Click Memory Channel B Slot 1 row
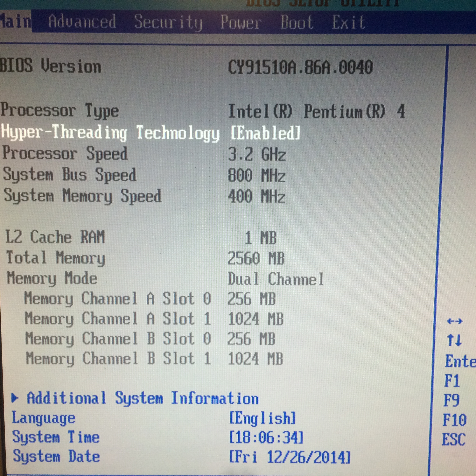Image resolution: width=476 pixels, height=476 pixels. click(x=154, y=359)
